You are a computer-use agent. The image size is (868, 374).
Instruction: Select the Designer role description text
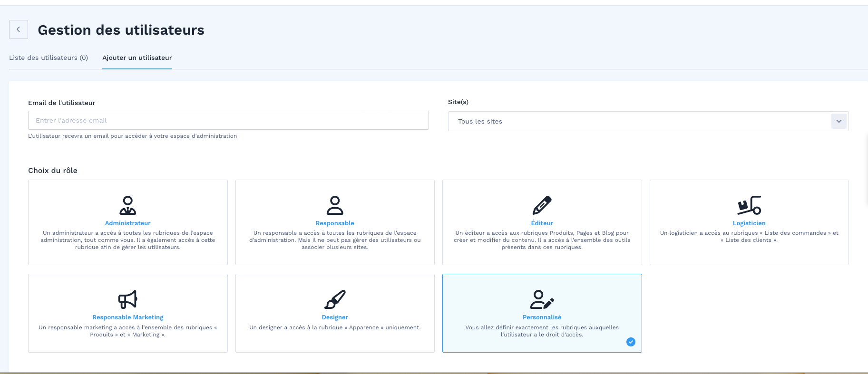[x=335, y=327]
